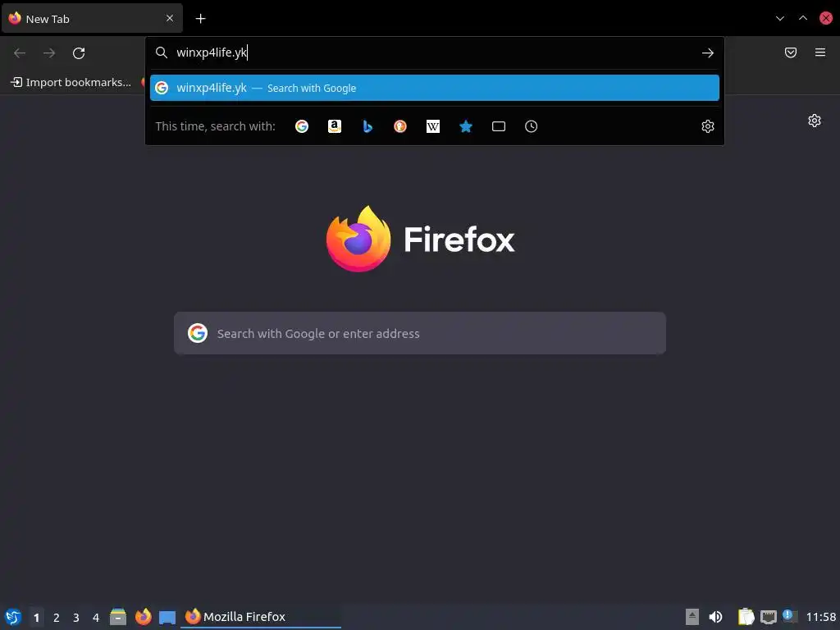
Task: Click Import bookmarks in the bookmarks toolbar
Action: (x=71, y=83)
